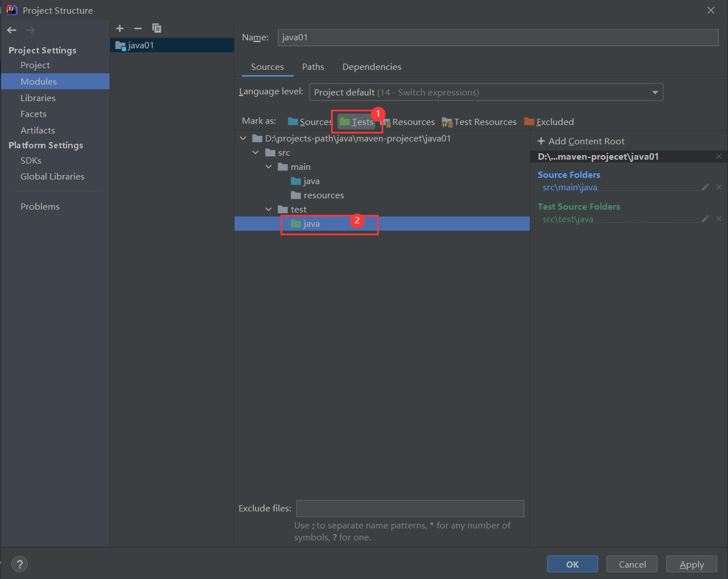The image size is (728, 579).
Task: Mark folder as Test Resources
Action: click(479, 122)
